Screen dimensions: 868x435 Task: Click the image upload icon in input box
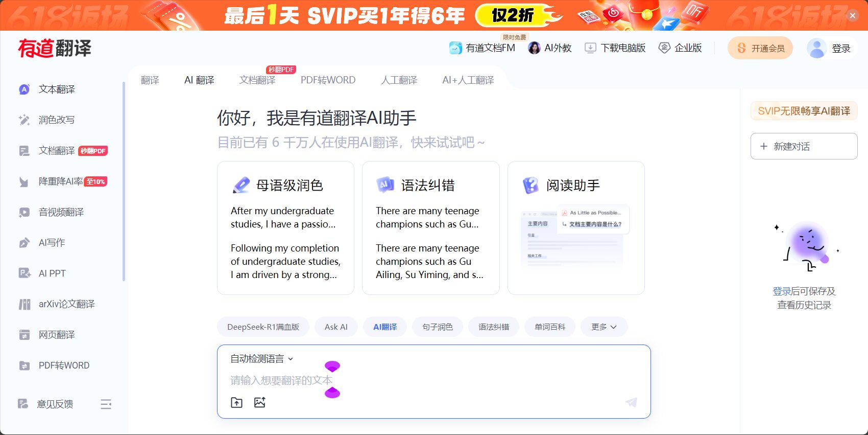(260, 402)
